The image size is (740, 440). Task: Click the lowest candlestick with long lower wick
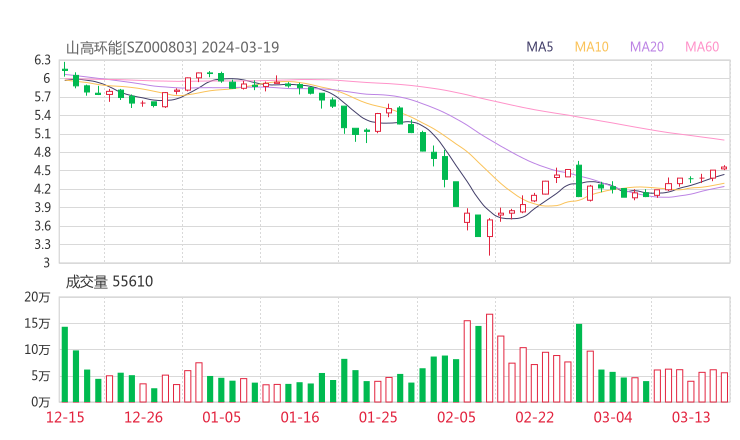point(489,230)
